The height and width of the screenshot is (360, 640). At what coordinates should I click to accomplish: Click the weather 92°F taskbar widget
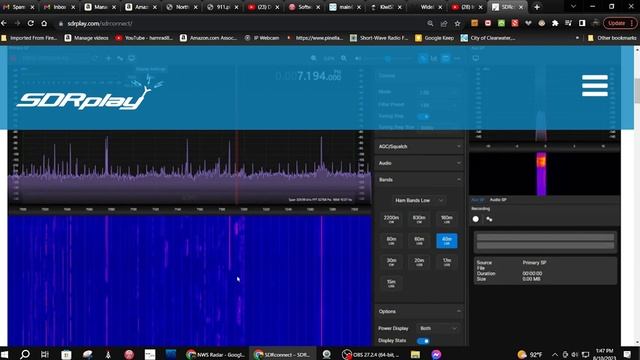tap(530, 354)
